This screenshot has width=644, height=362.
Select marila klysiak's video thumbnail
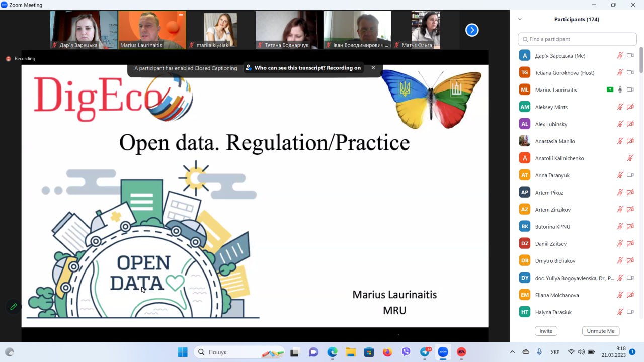(x=220, y=30)
